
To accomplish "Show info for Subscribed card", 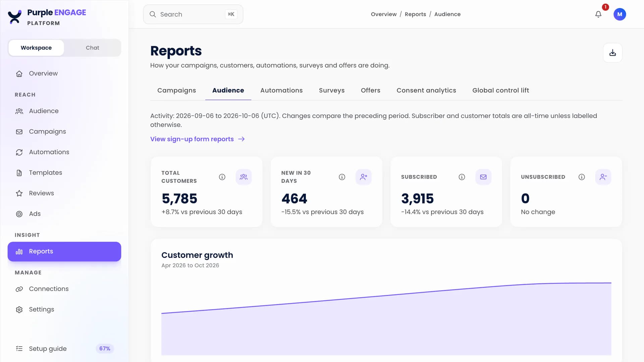I will 462,177.
